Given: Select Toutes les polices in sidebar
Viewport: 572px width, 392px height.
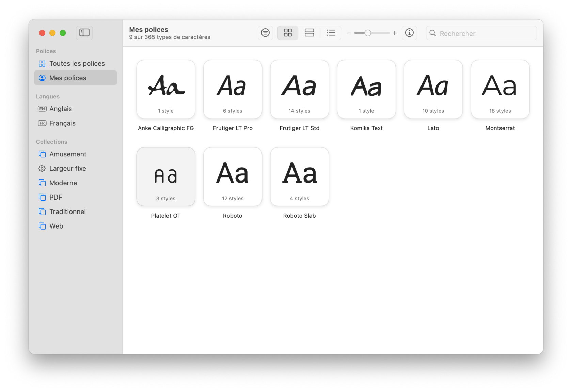Looking at the screenshot, I should pos(77,64).
